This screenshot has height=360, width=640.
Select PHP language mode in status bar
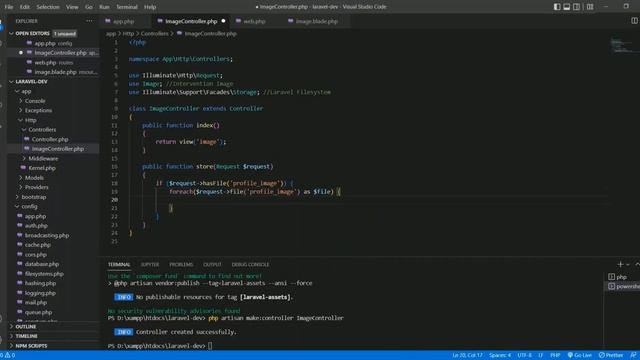[x=555, y=355]
